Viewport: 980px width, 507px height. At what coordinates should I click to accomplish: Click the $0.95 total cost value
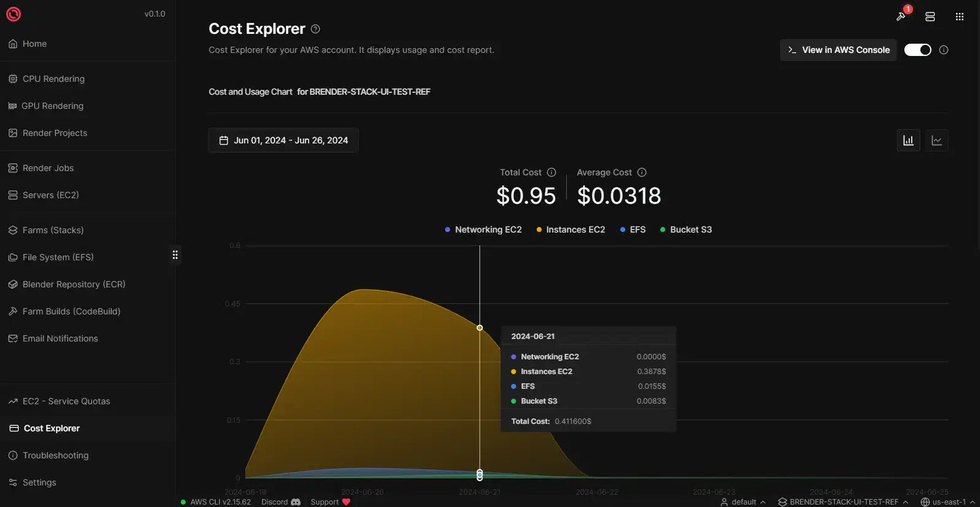526,196
